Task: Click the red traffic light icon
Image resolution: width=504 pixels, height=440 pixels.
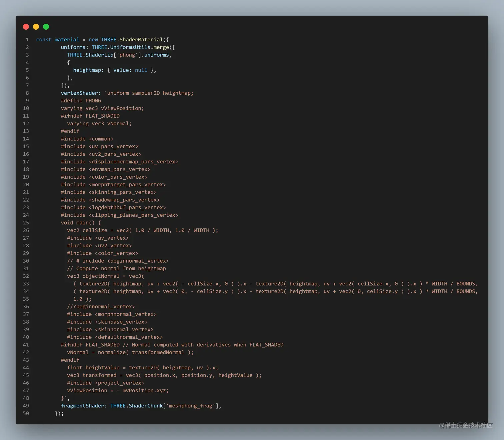Action: point(26,27)
